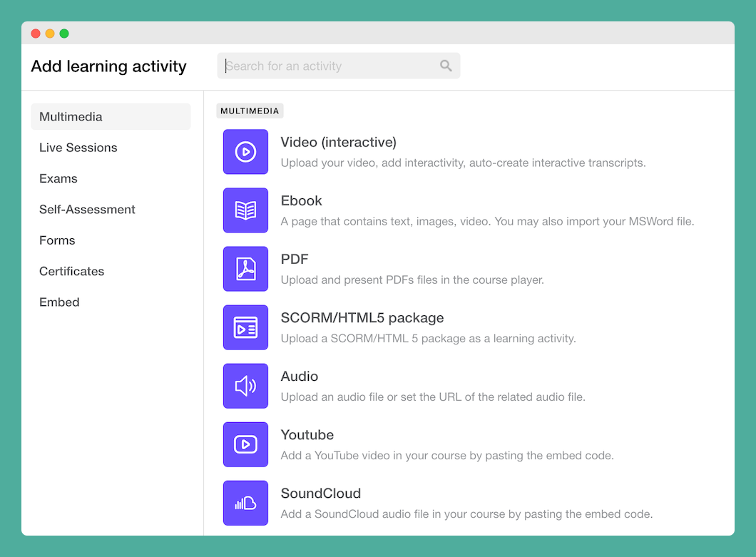Click the PDF document icon
This screenshot has width=756, height=557.
(245, 269)
